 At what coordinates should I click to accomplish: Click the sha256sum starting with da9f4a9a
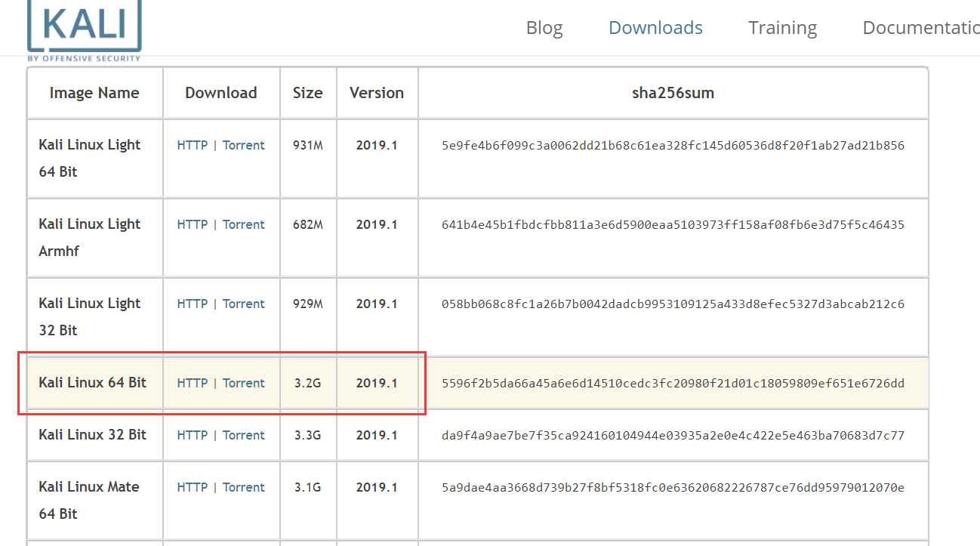pos(673,435)
